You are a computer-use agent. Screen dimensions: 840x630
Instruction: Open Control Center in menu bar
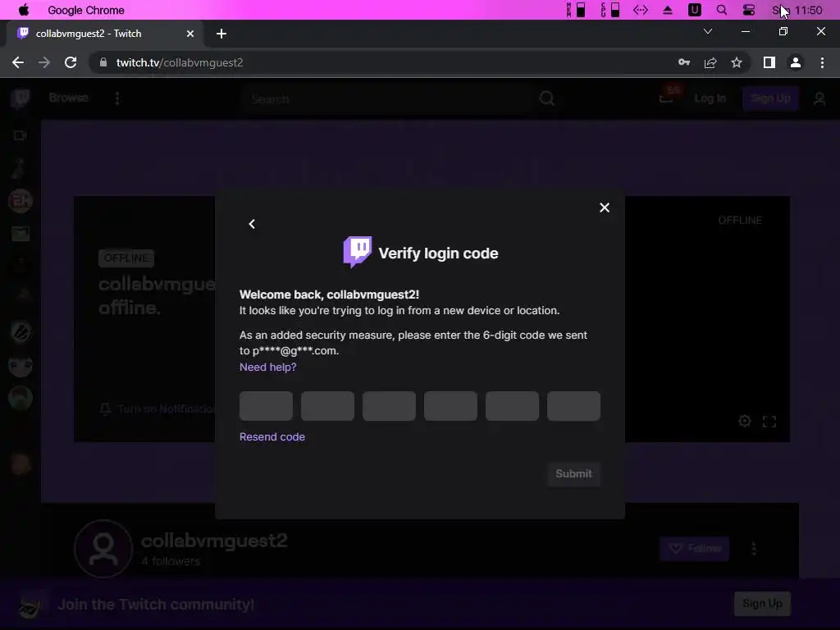pos(748,10)
